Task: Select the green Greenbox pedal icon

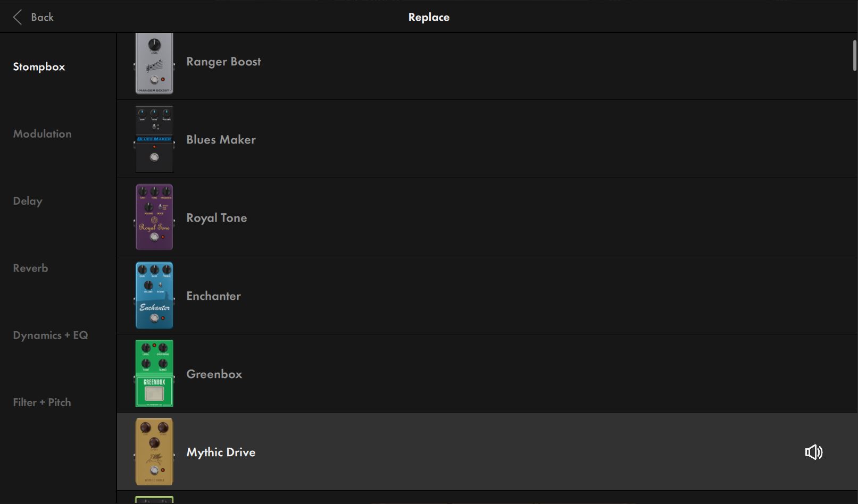Action: [154, 373]
